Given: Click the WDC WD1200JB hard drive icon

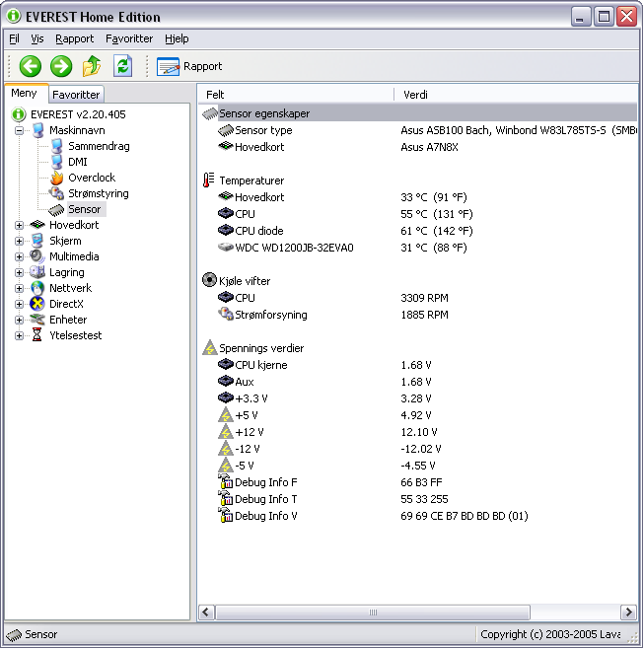Looking at the screenshot, I should pos(226,248).
